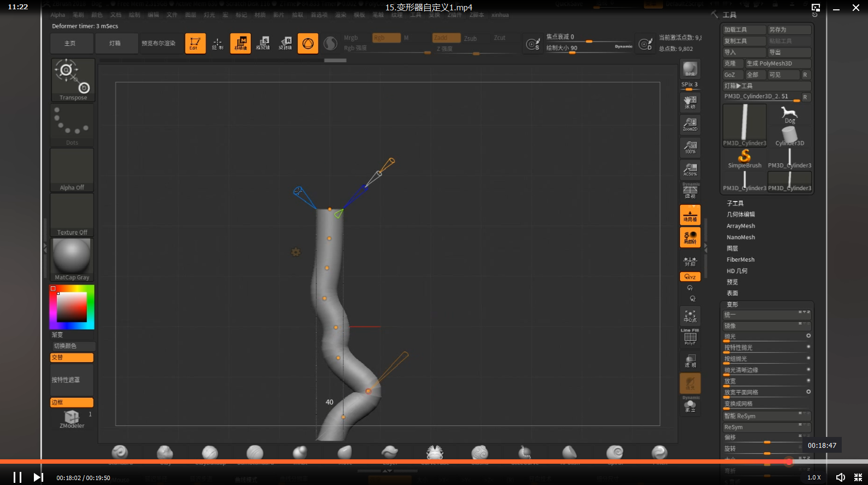The width and height of the screenshot is (868, 485).
Task: Select the SimpleBrush tool
Action: pos(744,159)
